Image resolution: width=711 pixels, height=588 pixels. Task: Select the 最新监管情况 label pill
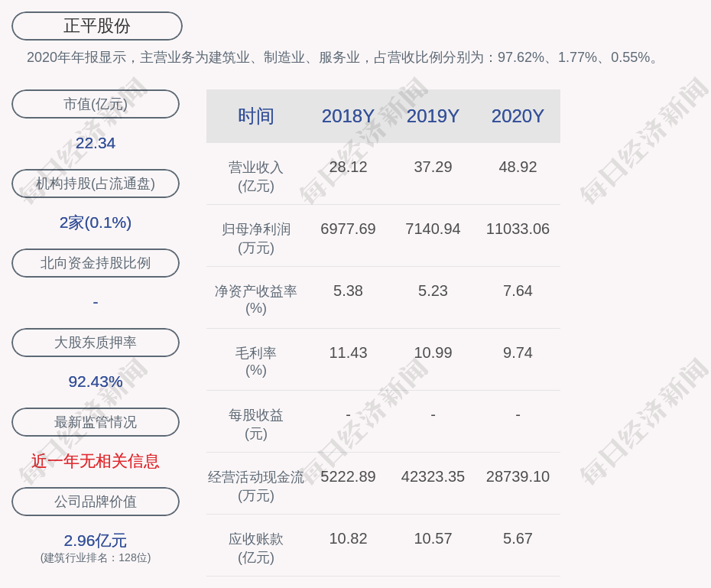(x=96, y=422)
